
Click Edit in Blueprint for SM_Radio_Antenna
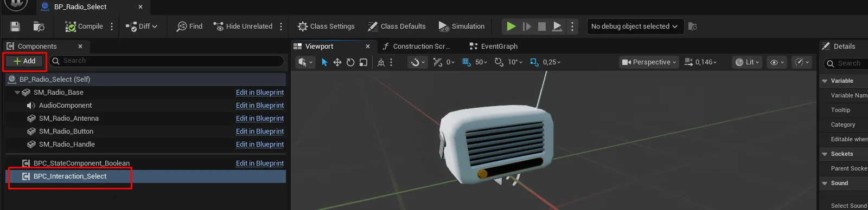tap(260, 119)
